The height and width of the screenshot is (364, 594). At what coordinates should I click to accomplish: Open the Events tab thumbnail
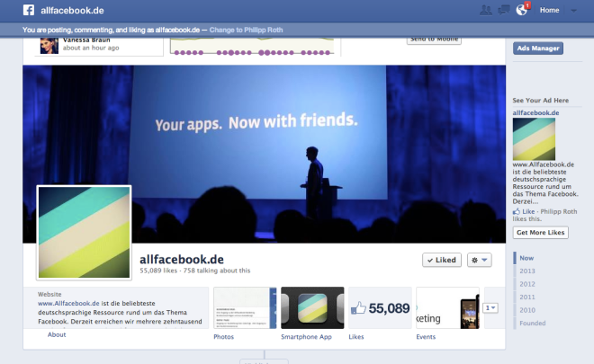(447, 307)
